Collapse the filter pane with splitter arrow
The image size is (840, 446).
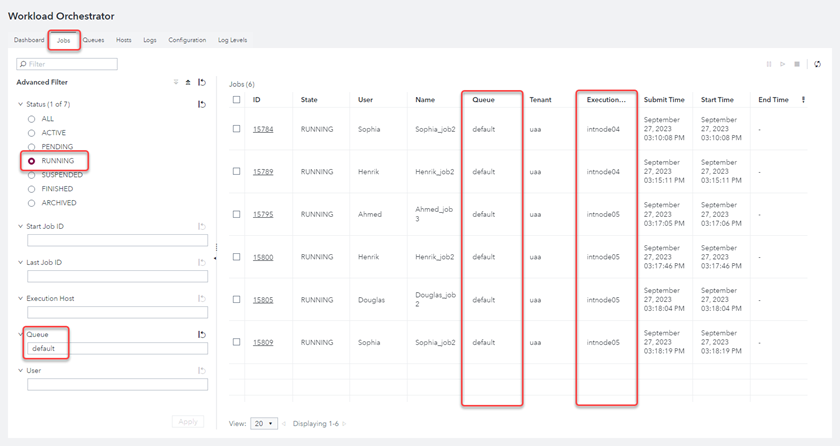pos(215,258)
